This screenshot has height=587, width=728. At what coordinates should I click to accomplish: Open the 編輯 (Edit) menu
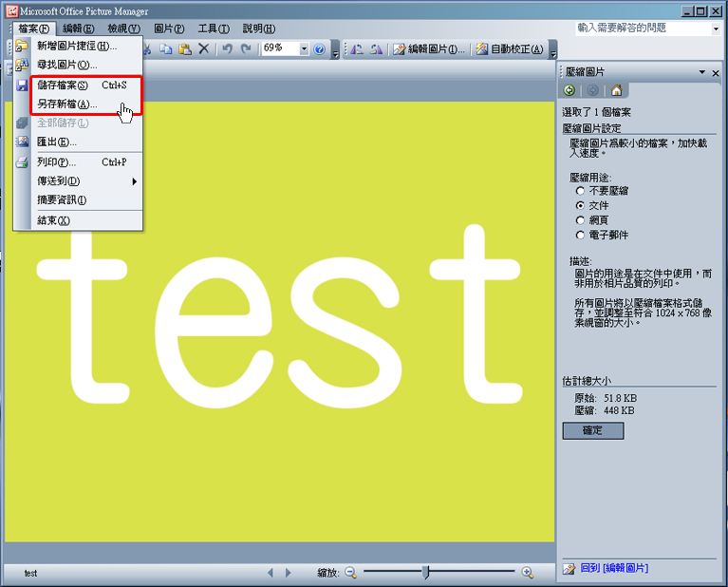(79, 28)
